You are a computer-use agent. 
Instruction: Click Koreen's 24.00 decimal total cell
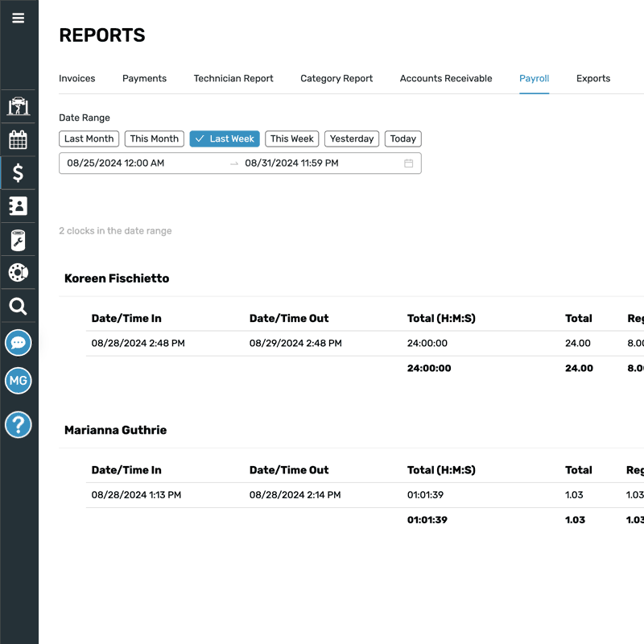point(577,343)
